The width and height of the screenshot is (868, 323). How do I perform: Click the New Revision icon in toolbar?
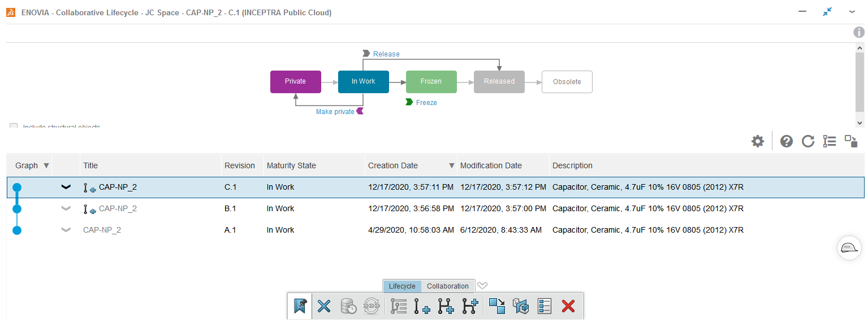(x=422, y=306)
